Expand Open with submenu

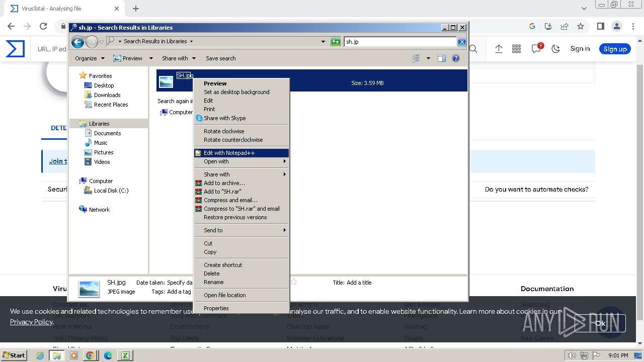pyautogui.click(x=242, y=161)
